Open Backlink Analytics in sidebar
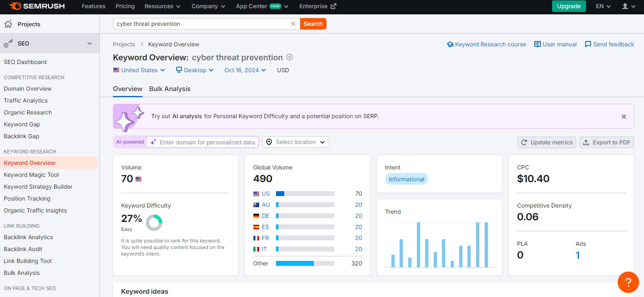Viewport: 644px width, 297px height. 28,237
